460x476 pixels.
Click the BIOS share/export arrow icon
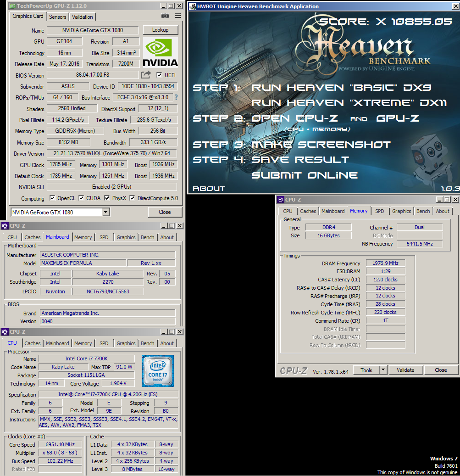[x=146, y=75]
